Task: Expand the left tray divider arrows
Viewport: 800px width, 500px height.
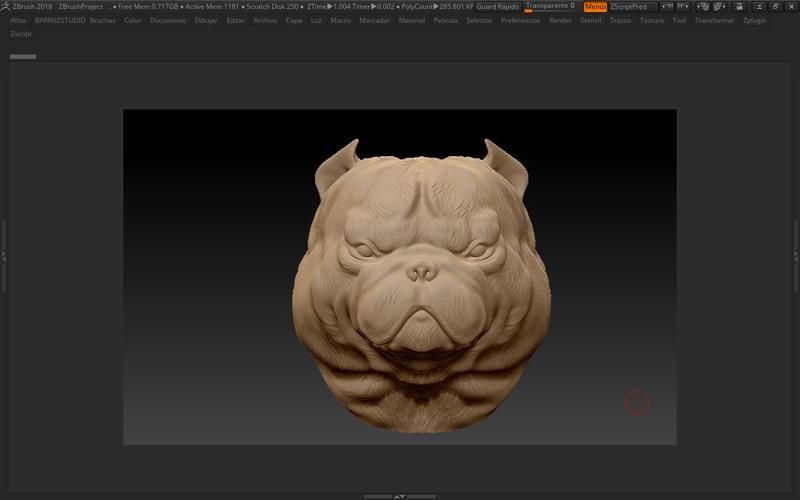Action: pyautogui.click(x=4, y=256)
